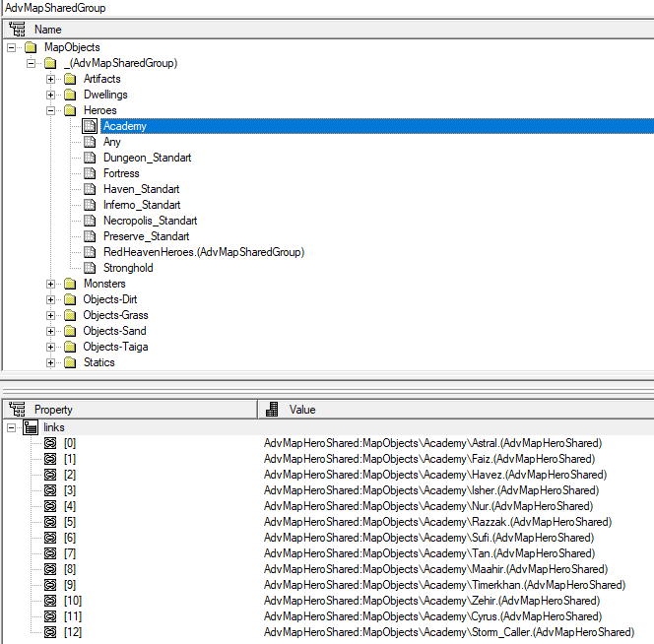Click the Statics folder icon

[x=70, y=362]
